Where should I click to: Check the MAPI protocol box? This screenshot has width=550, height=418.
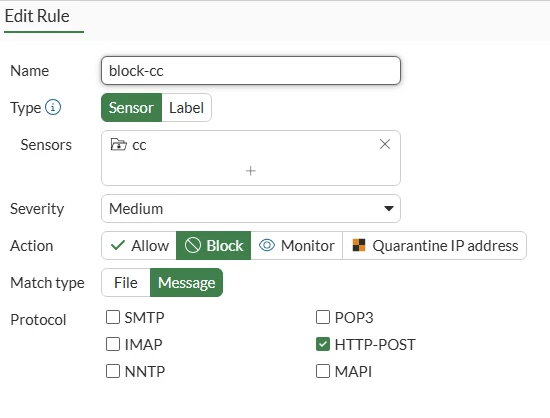click(x=323, y=371)
